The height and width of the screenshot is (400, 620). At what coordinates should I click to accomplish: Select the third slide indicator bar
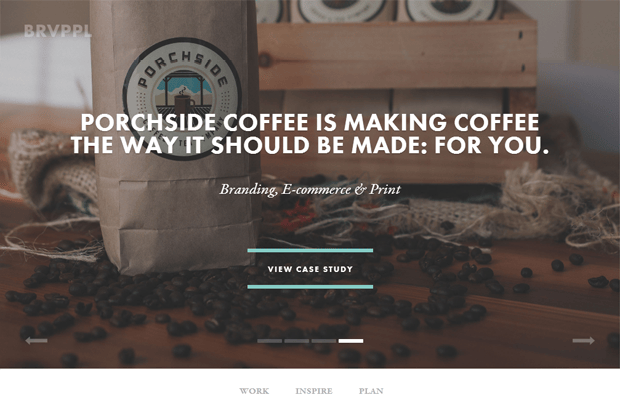(323, 341)
